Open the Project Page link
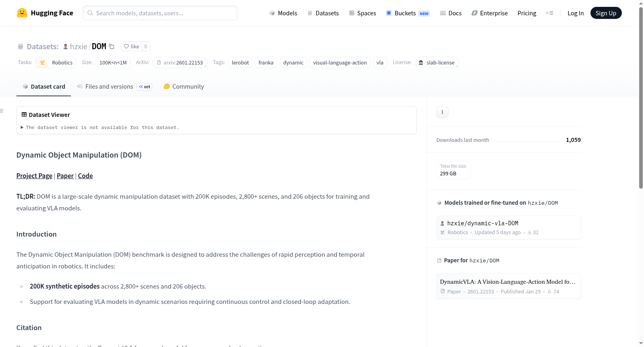The image size is (644, 347). coord(34,176)
